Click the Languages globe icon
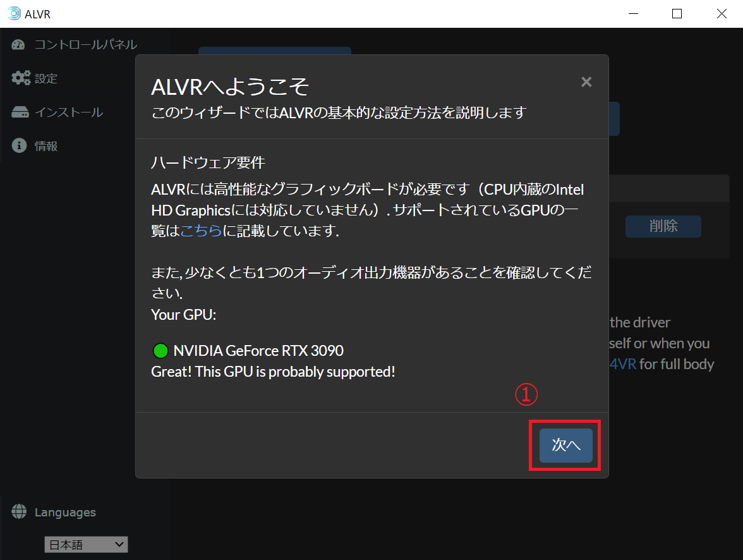This screenshot has height=560, width=743. [19, 511]
